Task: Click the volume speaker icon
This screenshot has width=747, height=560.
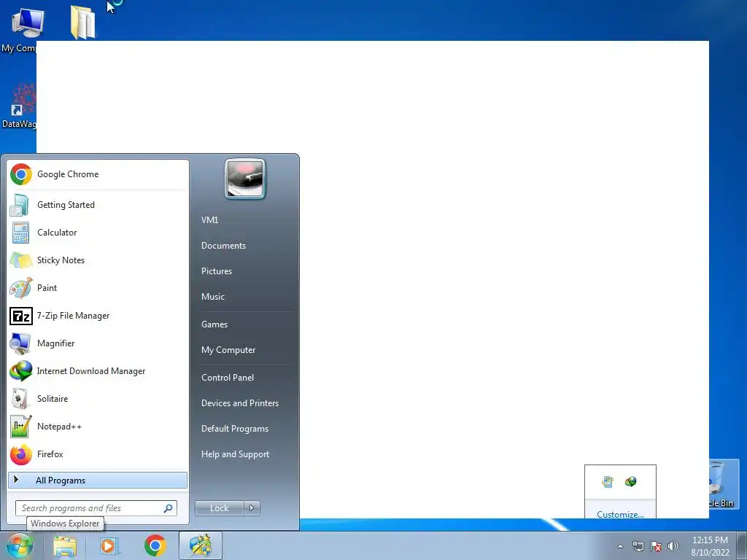Action: coord(673,546)
